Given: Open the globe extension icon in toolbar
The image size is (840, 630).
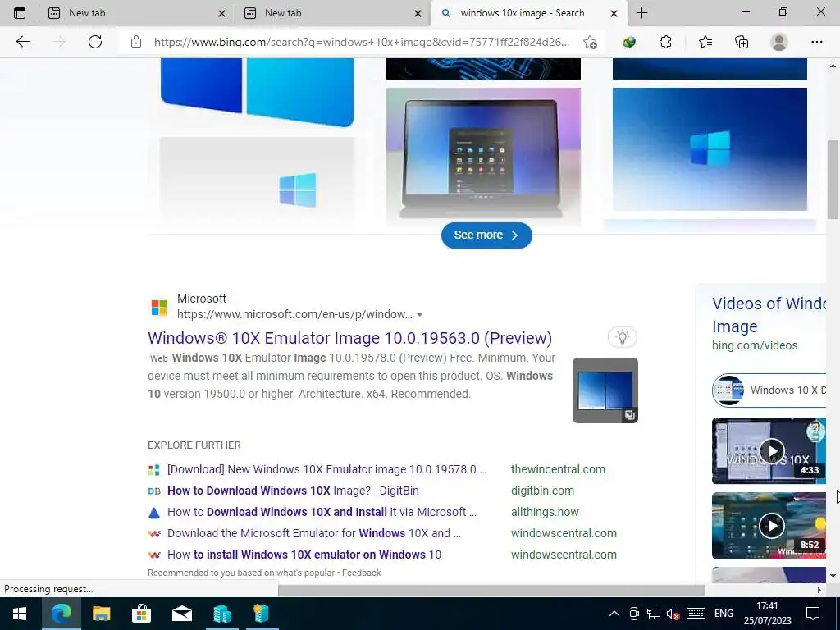Looking at the screenshot, I should [629, 42].
